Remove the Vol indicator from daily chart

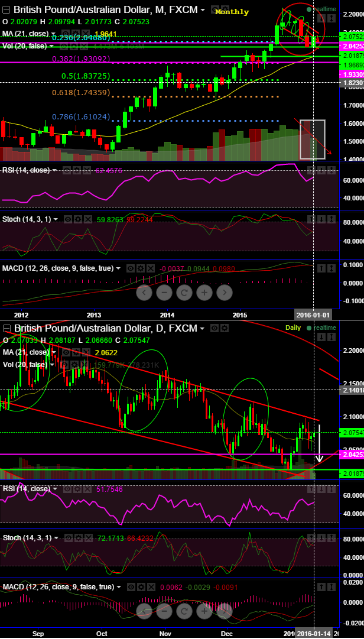tap(85, 365)
